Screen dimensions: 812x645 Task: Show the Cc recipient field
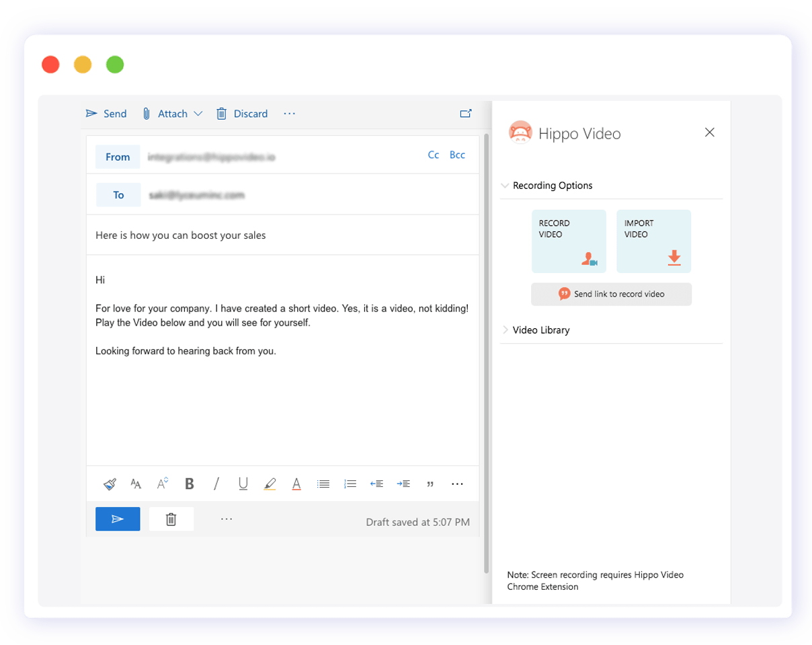click(x=434, y=155)
